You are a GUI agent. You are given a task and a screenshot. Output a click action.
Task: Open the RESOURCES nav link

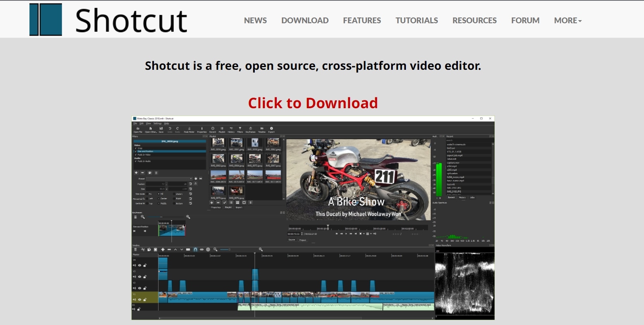[474, 20]
